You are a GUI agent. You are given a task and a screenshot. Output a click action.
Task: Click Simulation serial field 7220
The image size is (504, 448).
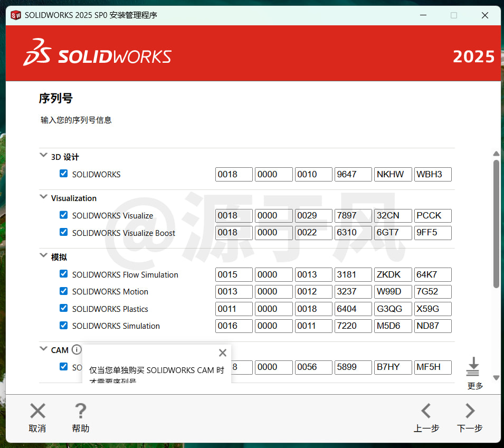353,326
